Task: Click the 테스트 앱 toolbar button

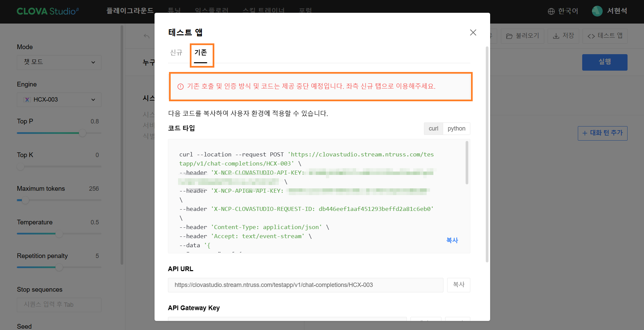Action: tap(605, 36)
